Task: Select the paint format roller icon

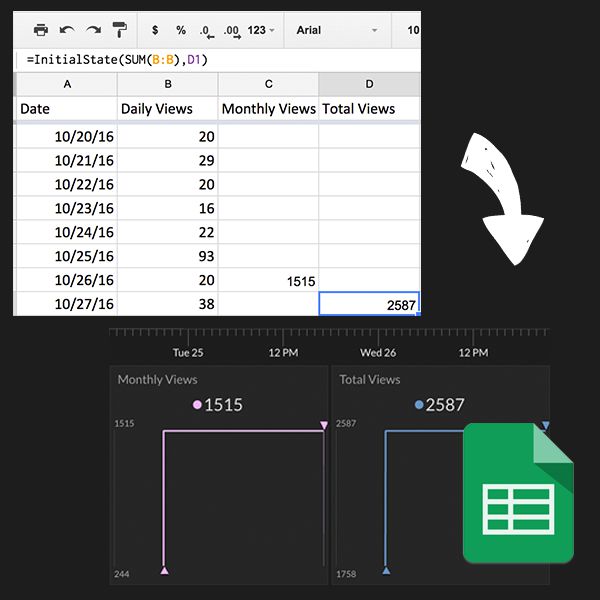Action: tap(119, 30)
